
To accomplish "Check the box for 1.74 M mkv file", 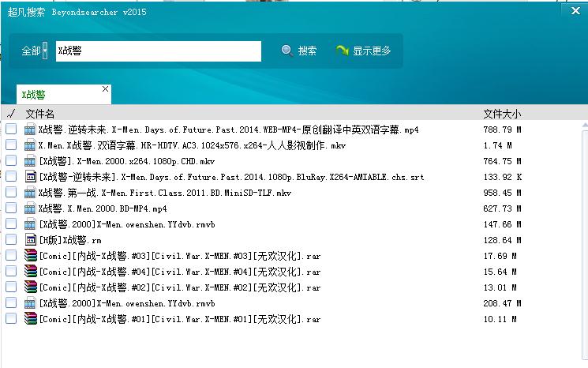I will pyautogui.click(x=11, y=145).
